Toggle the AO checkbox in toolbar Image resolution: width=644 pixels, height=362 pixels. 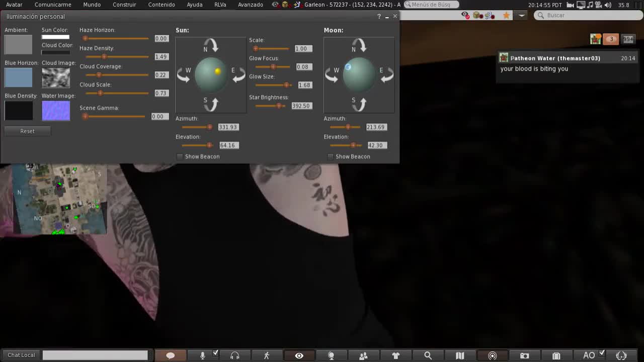[x=602, y=353]
